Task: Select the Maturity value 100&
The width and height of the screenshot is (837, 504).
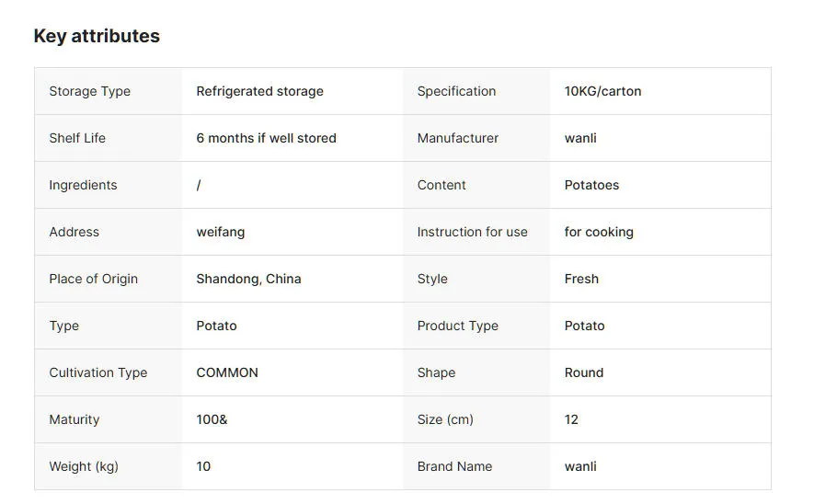Action: click(212, 419)
